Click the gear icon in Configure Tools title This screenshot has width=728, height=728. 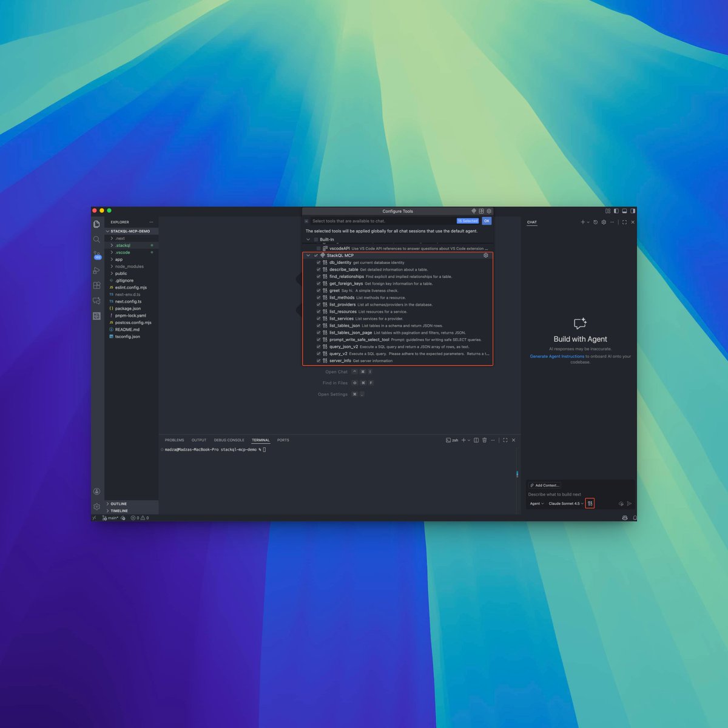pos(488,211)
